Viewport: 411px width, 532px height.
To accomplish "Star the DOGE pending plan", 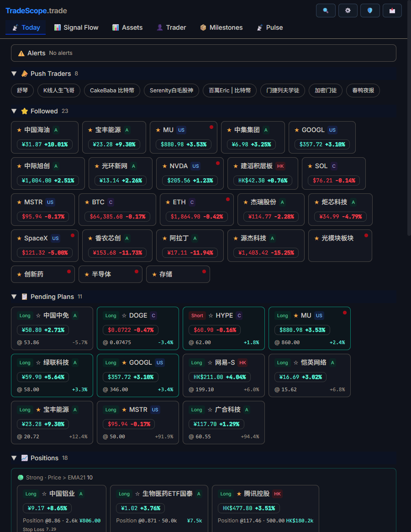I will tap(124, 315).
